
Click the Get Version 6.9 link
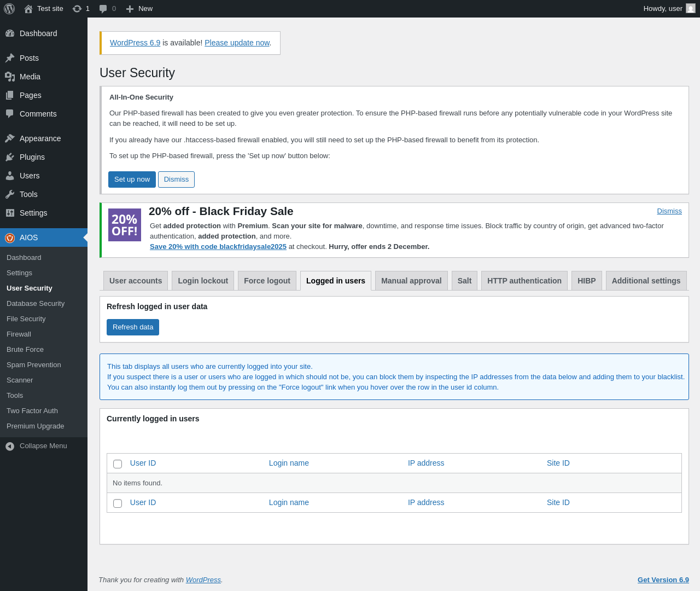coord(663,580)
